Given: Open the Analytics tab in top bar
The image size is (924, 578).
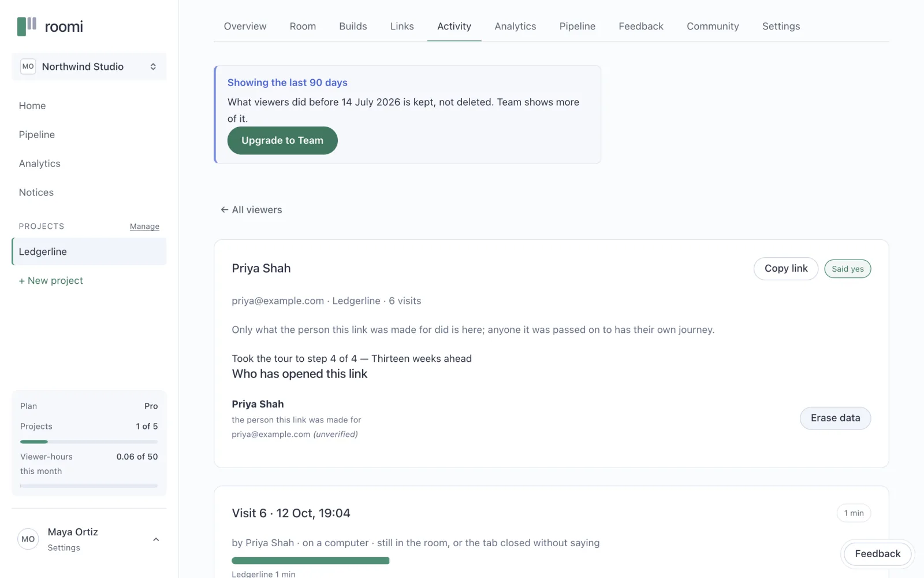Looking at the screenshot, I should [x=515, y=26].
